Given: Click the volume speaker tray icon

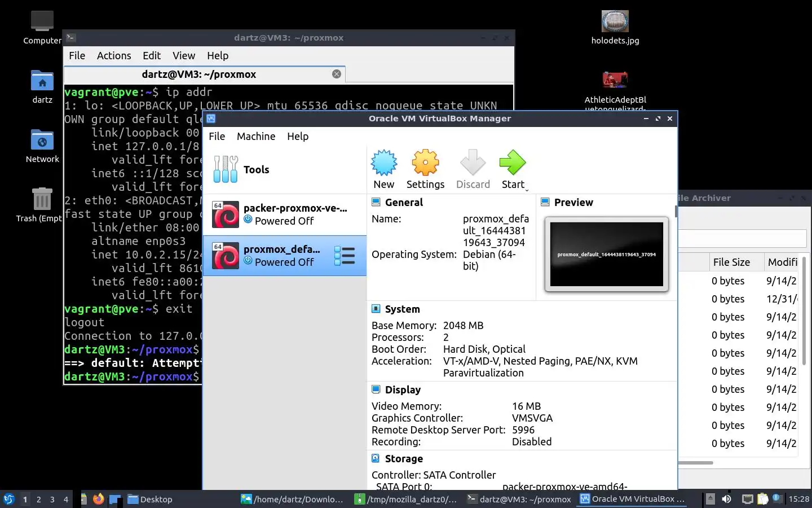Looking at the screenshot, I should 727,499.
